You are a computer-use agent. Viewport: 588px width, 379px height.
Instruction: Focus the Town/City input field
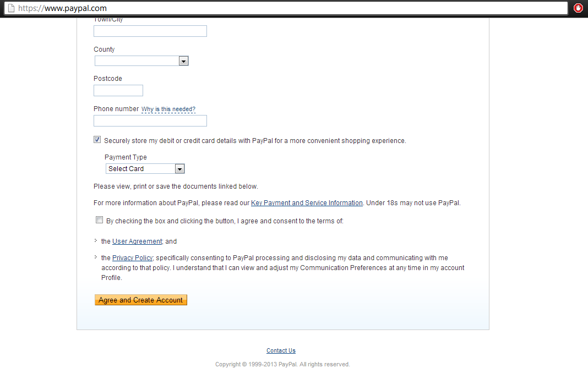(150, 31)
